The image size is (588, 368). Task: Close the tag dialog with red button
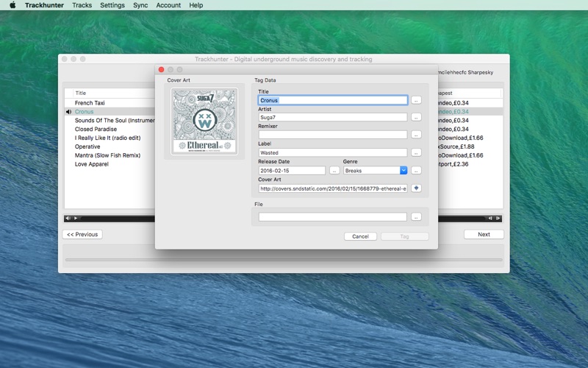161,69
